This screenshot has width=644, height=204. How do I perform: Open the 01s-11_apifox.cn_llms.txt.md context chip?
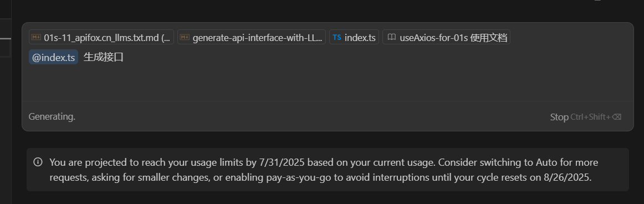(x=101, y=37)
